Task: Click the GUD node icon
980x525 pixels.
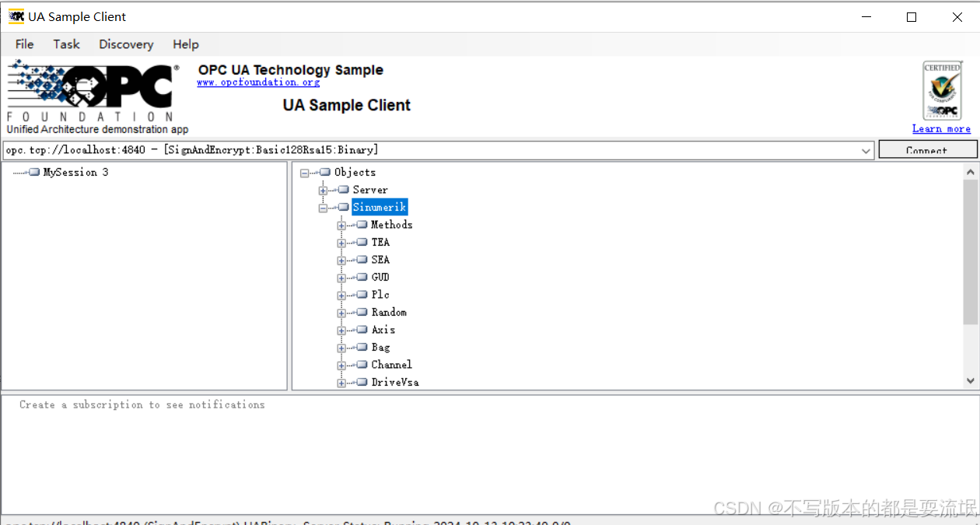Action: pyautogui.click(x=362, y=277)
